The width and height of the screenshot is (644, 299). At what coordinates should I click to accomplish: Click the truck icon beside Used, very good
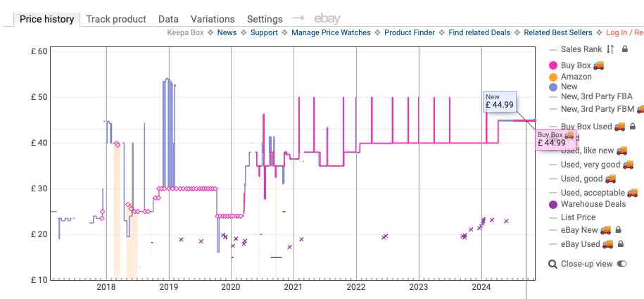click(x=628, y=165)
